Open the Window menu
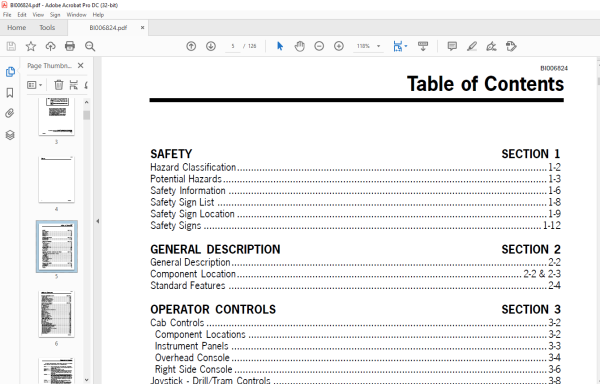The image size is (600, 384). point(76,15)
